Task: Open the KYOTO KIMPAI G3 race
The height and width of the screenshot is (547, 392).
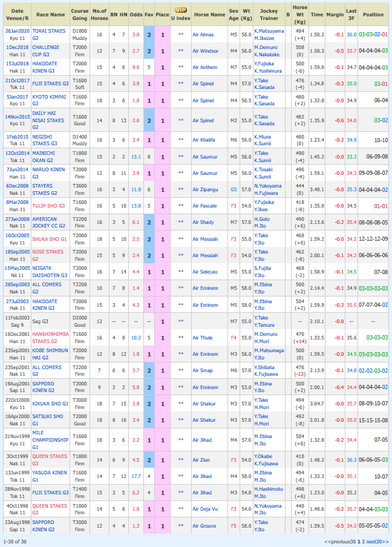Action: 49,100
